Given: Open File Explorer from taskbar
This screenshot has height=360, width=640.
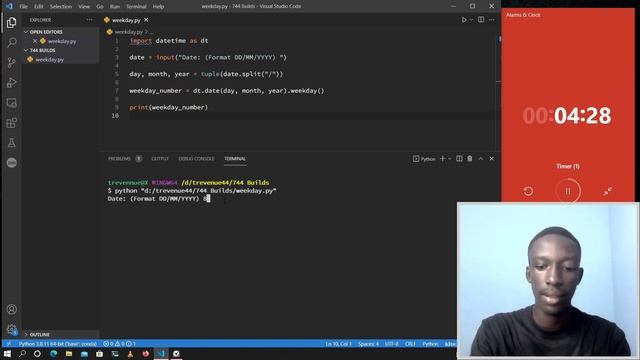Looking at the screenshot, I should click(69, 353).
